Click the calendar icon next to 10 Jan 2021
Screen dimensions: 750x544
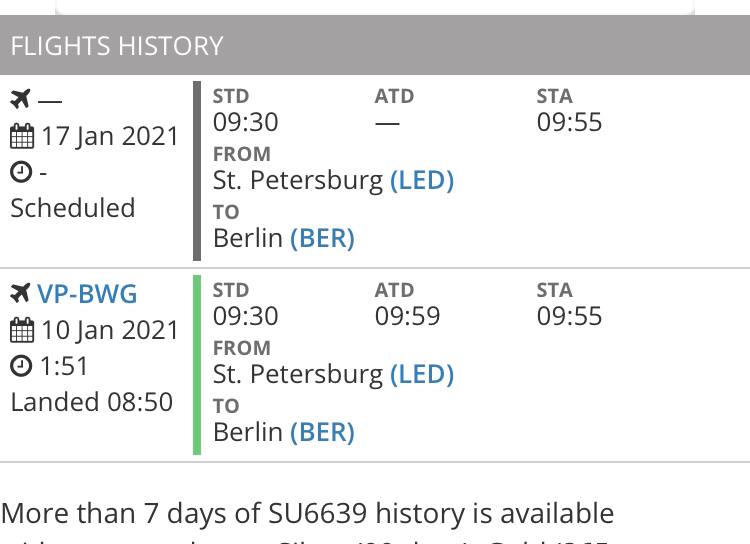tap(22, 330)
